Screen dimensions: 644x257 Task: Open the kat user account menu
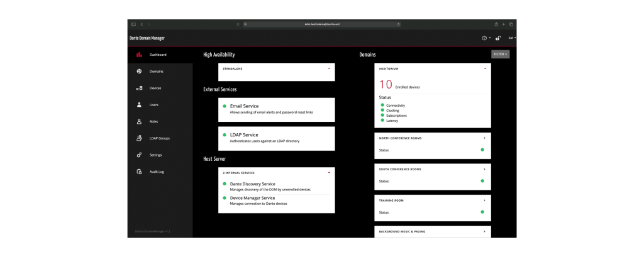click(512, 38)
